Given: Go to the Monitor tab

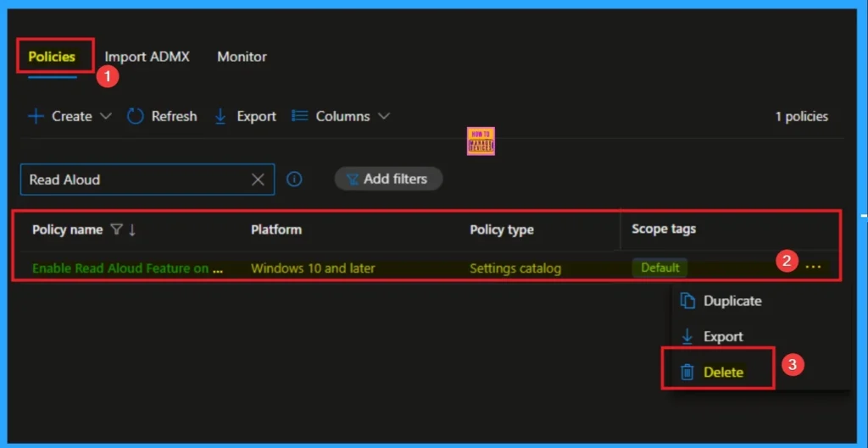Looking at the screenshot, I should (242, 57).
